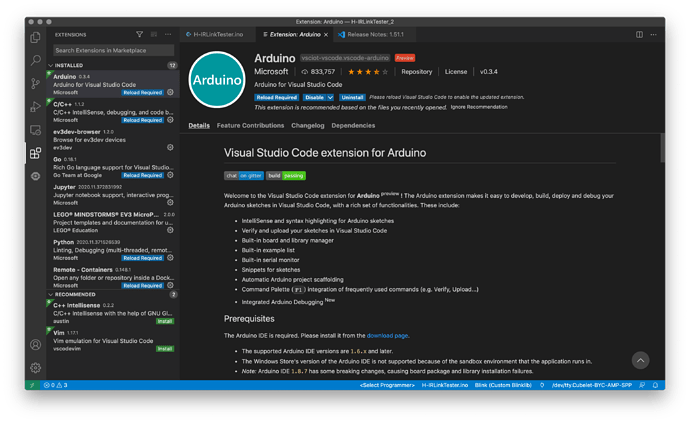Click the remote window indicator in status bar
The width and height of the screenshot is (690, 422).
[x=32, y=385]
